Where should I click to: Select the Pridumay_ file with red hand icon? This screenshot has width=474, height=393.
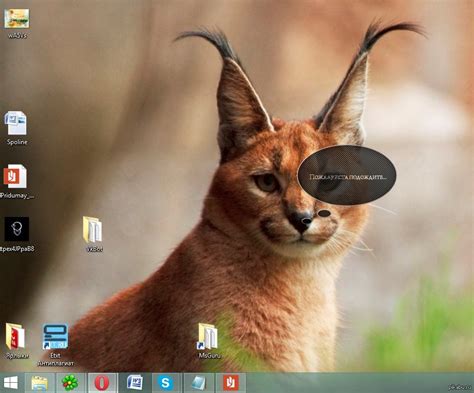(x=15, y=176)
